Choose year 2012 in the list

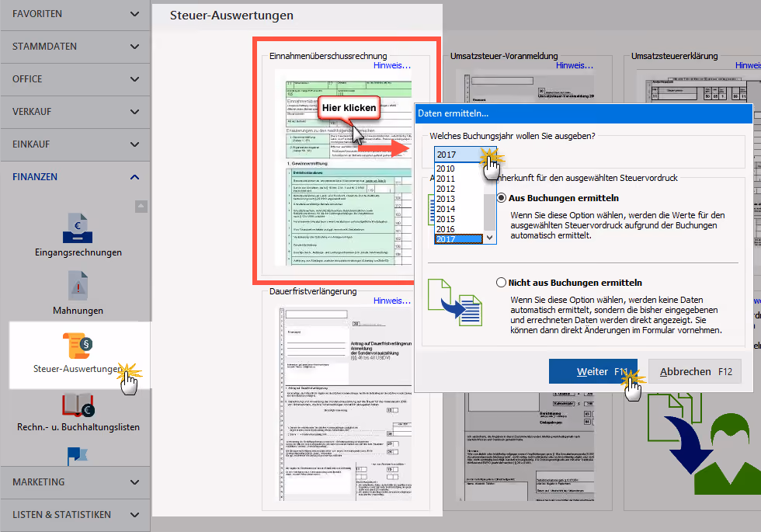point(446,189)
